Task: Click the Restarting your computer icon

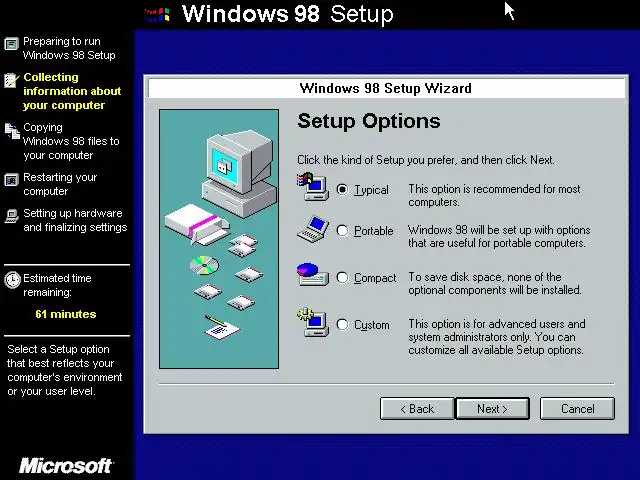Action: 11,180
